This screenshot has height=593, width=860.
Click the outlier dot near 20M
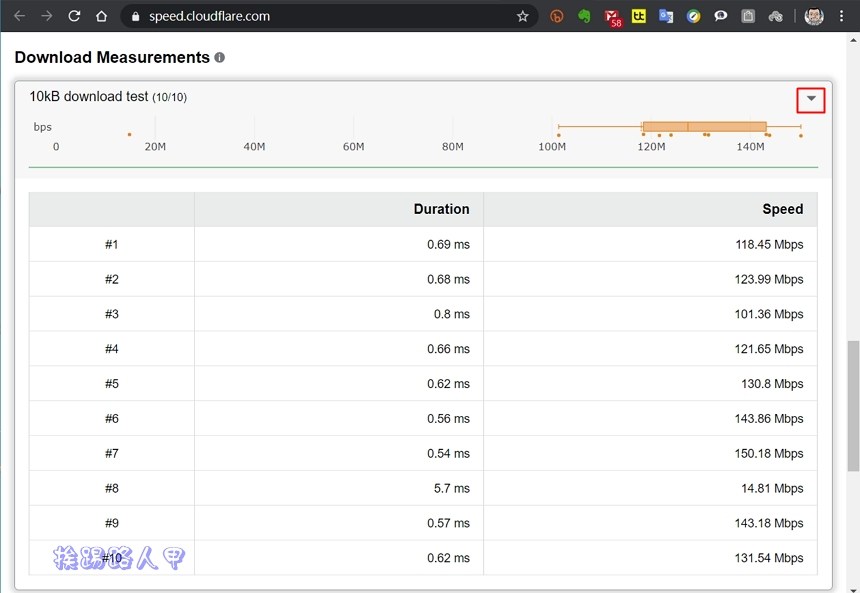pyautogui.click(x=129, y=134)
